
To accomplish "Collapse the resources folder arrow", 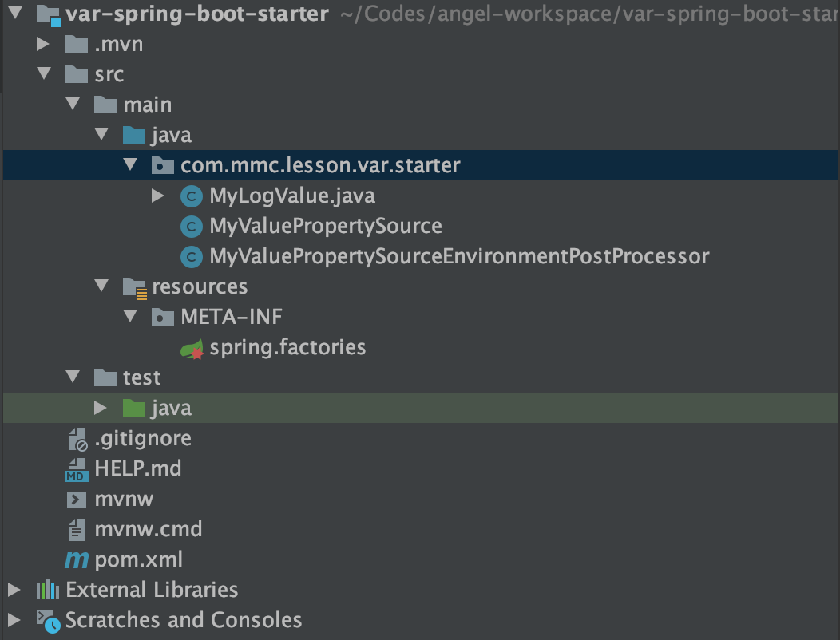I will 101,286.
